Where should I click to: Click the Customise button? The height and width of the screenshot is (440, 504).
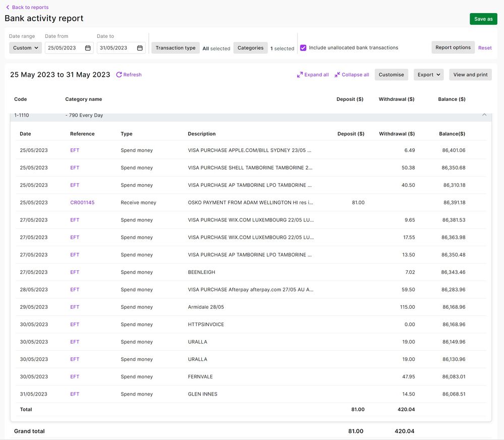[x=391, y=75]
